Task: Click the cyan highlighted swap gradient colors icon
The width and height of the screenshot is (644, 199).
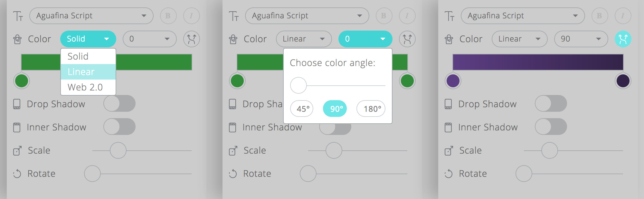Action: click(623, 39)
